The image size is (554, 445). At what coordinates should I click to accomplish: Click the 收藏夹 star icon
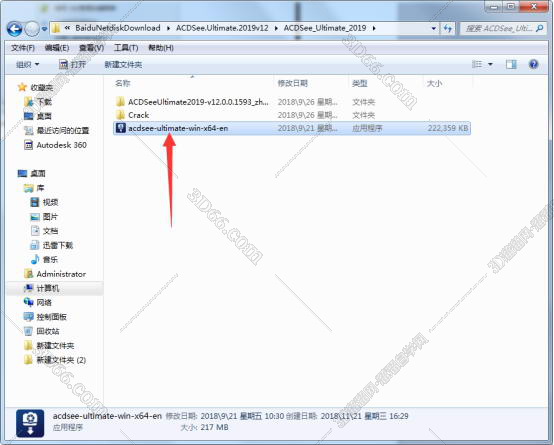click(x=22, y=87)
